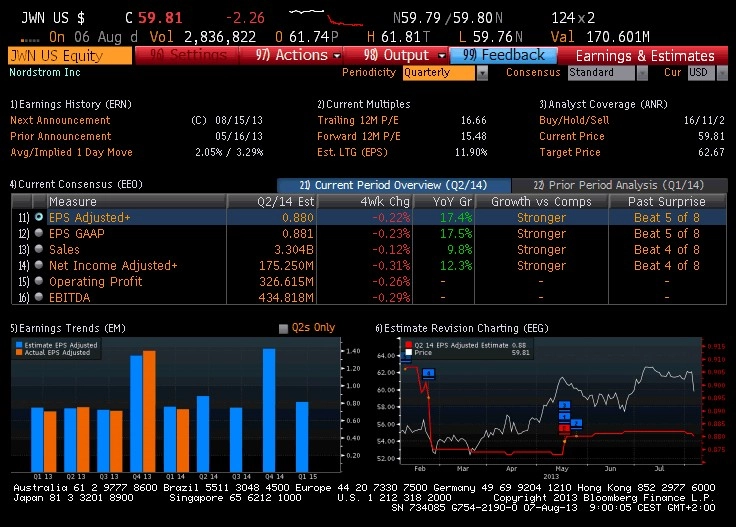Click Beat 5 of 8 in EPS GAAP row

point(667,233)
